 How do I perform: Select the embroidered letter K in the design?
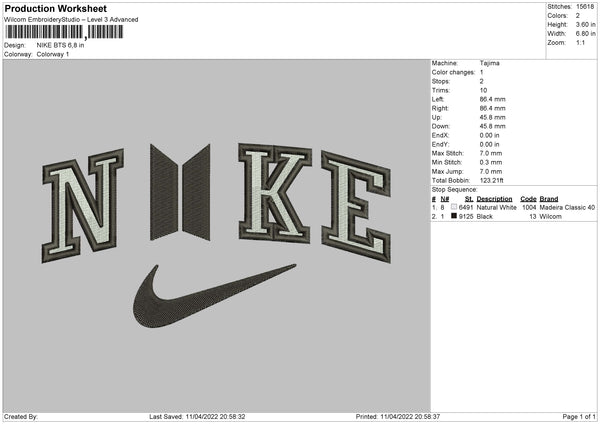click(x=275, y=193)
